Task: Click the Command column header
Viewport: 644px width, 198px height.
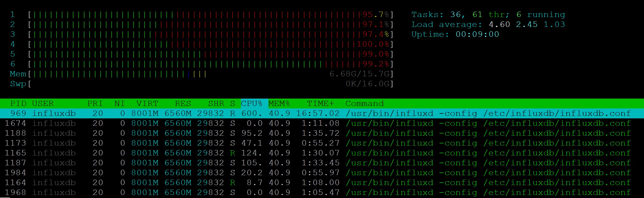Action: (364, 104)
